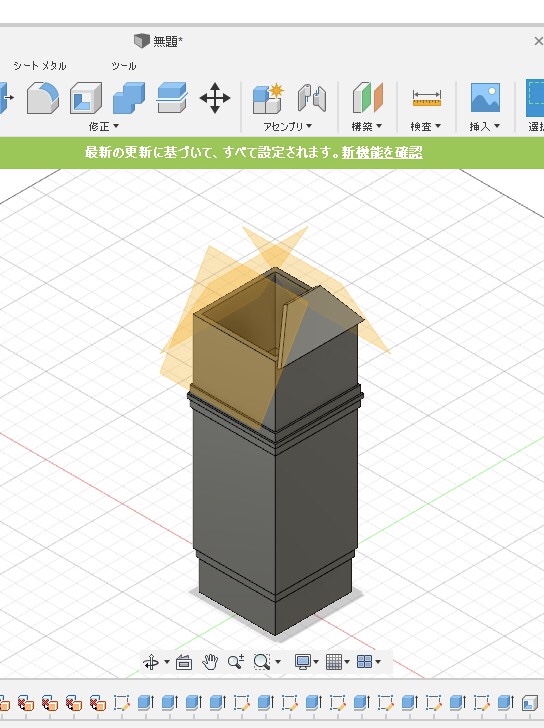
Task: Open the Joint tool
Action: (x=311, y=98)
